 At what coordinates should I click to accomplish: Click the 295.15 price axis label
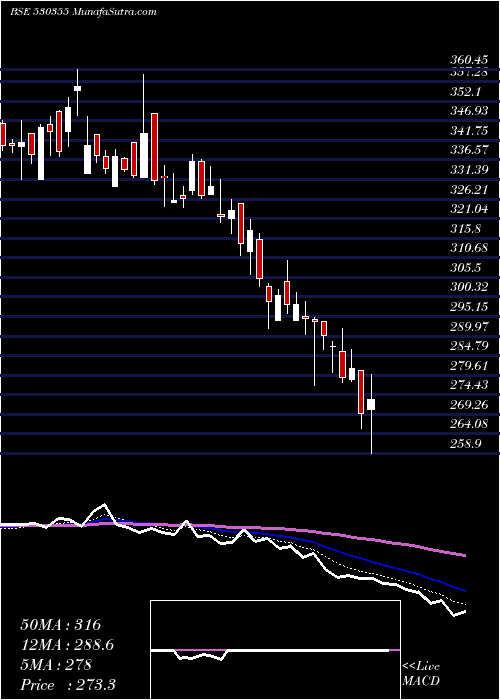[469, 307]
